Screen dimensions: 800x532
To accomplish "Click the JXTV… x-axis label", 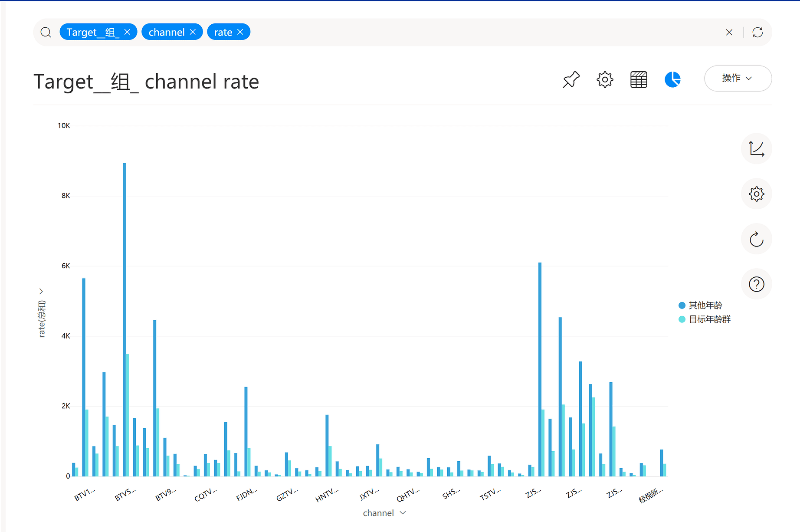I will point(369,494).
